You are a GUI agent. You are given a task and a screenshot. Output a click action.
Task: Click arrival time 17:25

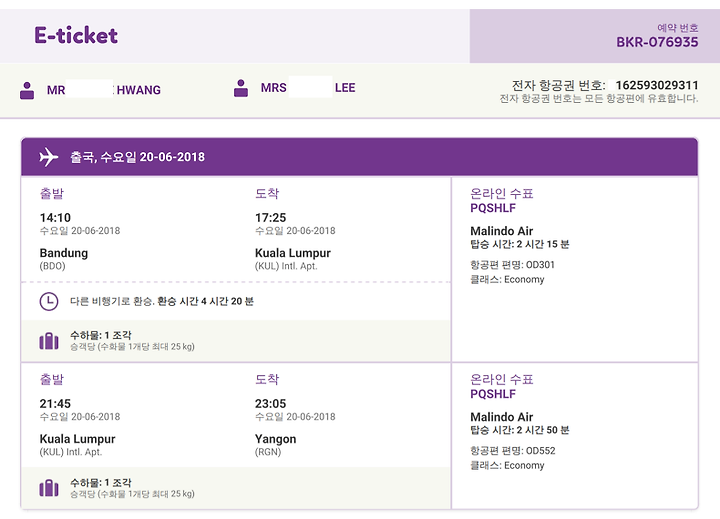(270, 218)
